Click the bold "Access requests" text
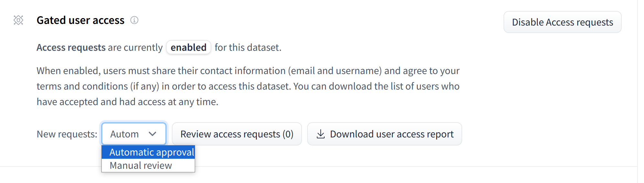 pyautogui.click(x=71, y=48)
